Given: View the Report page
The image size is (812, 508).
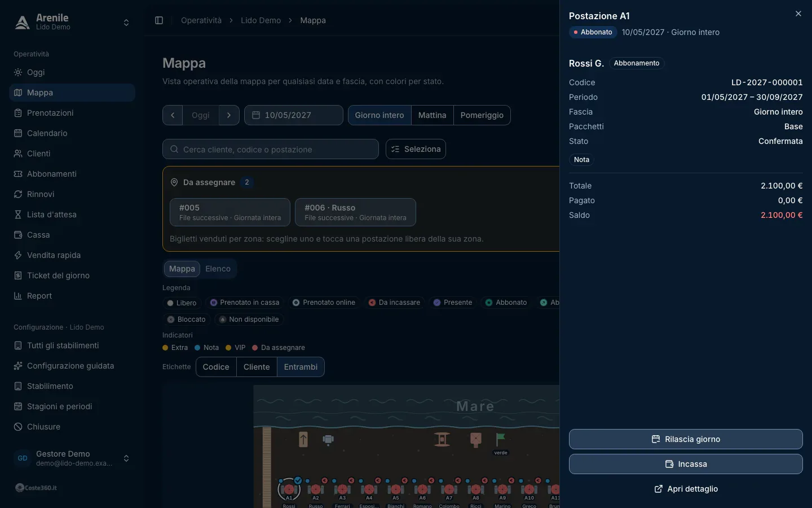Looking at the screenshot, I should [x=72, y=296].
